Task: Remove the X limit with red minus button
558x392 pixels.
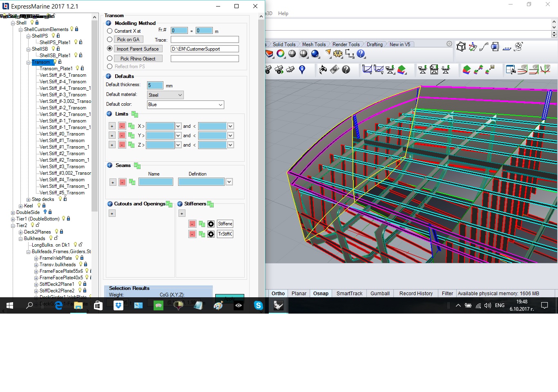Action: tap(122, 126)
